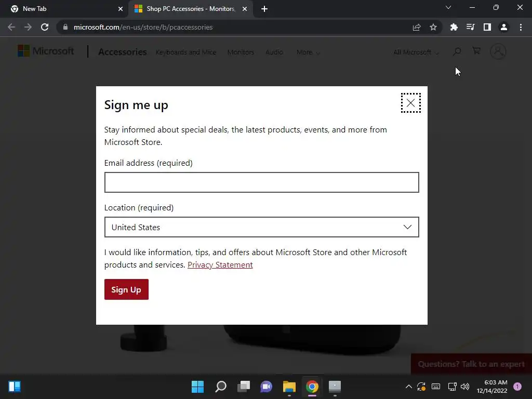Viewport: 532px width, 399px height.
Task: Close the Sign me up dialog
Action: pos(410,103)
